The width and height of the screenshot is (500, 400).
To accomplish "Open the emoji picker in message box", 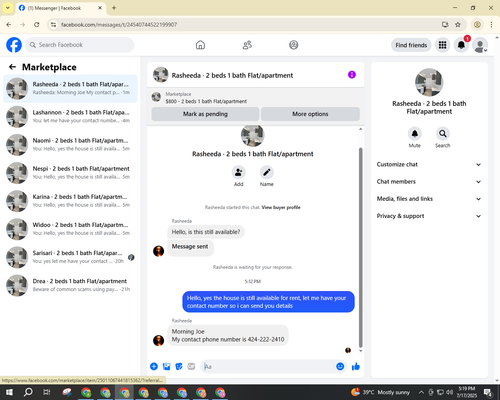I will [x=340, y=367].
